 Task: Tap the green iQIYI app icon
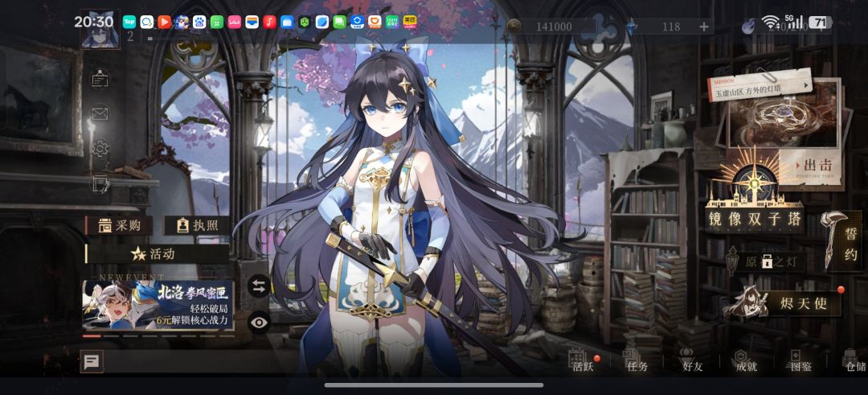tap(392, 22)
